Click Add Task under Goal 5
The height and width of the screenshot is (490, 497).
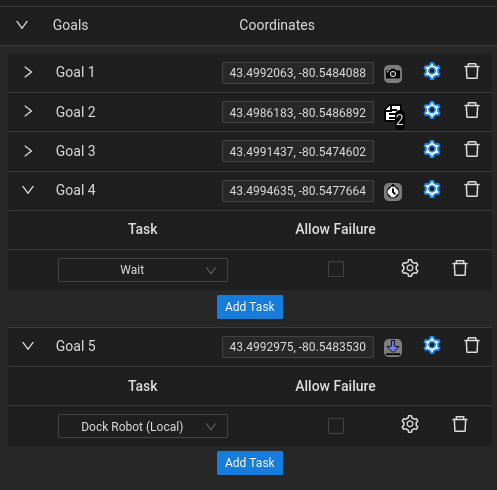point(250,463)
